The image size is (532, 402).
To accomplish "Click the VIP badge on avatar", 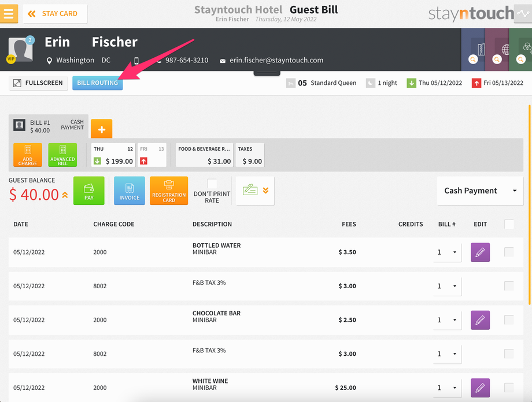I will pos(11,59).
